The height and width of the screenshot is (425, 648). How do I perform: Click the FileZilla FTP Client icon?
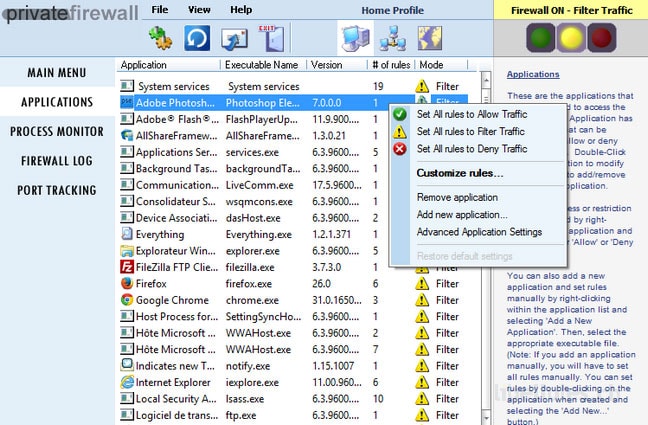tap(127, 267)
